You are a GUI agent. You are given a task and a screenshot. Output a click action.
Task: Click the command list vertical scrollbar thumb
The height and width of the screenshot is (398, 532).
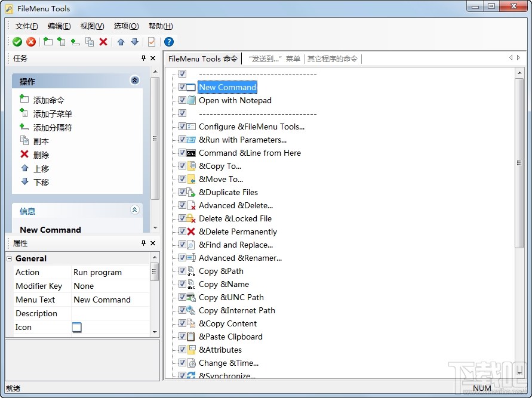pyautogui.click(x=519, y=163)
